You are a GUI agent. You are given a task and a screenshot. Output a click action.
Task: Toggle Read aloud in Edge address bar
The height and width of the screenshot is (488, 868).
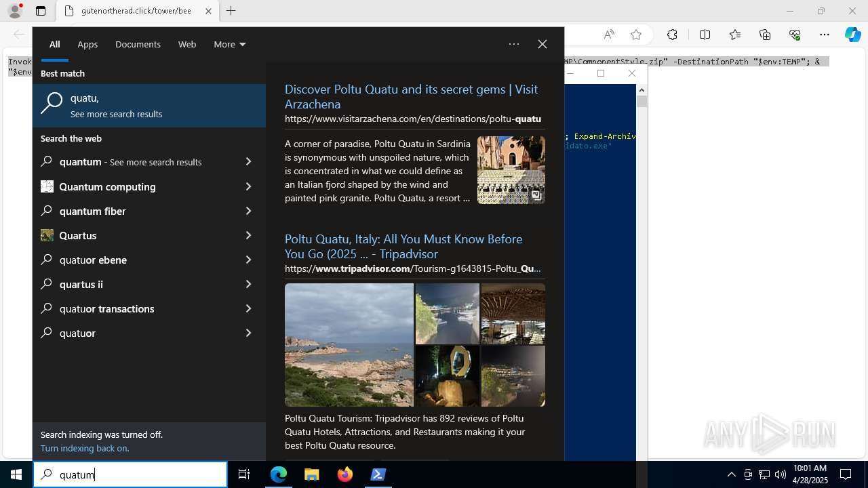[x=609, y=35]
